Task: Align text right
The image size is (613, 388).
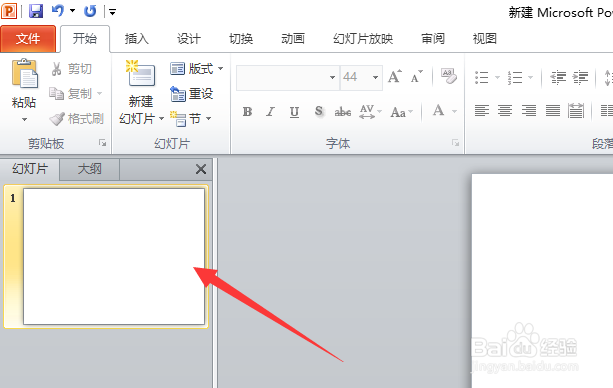Action: point(529,111)
